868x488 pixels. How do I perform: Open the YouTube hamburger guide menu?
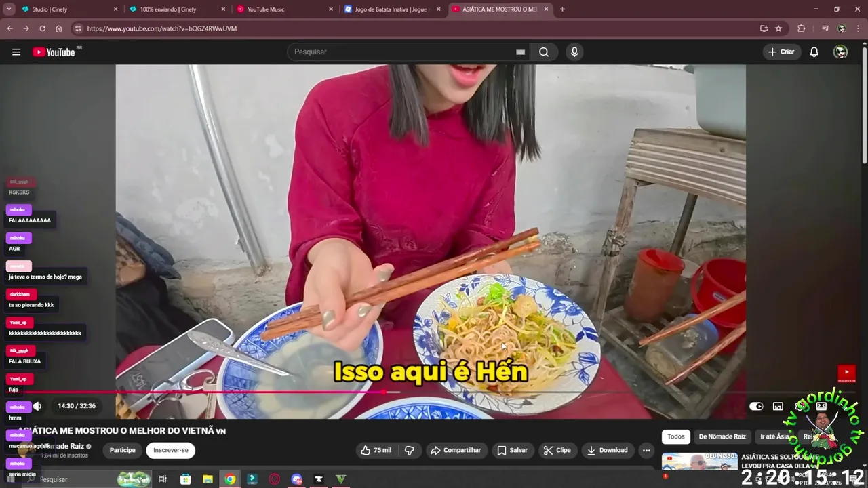click(x=16, y=52)
